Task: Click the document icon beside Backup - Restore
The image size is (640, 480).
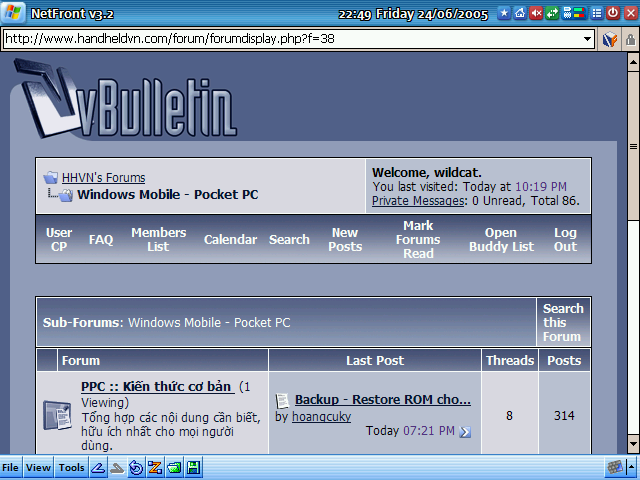Action: (x=282, y=400)
